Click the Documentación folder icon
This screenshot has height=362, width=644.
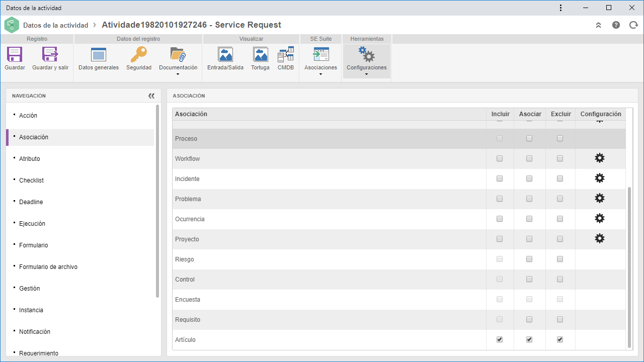pos(178,54)
